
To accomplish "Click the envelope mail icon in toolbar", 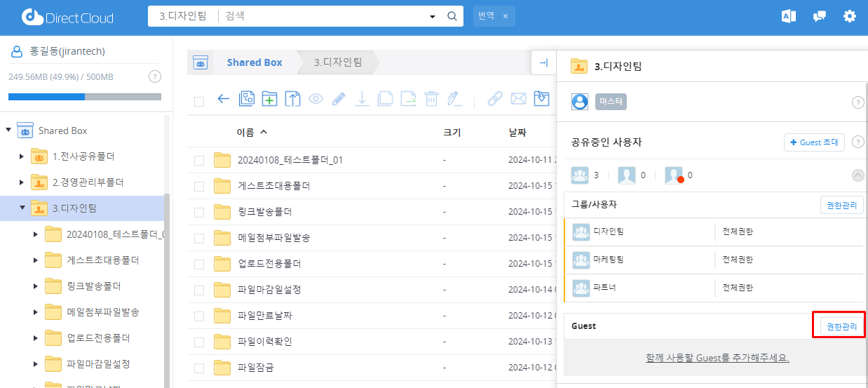I will [518, 99].
